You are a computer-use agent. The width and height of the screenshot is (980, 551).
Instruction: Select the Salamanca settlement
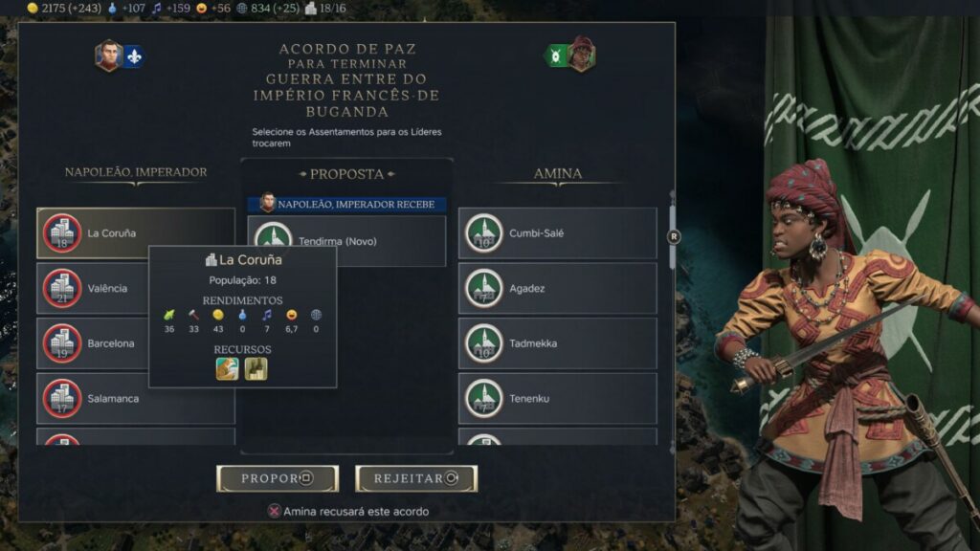136,398
